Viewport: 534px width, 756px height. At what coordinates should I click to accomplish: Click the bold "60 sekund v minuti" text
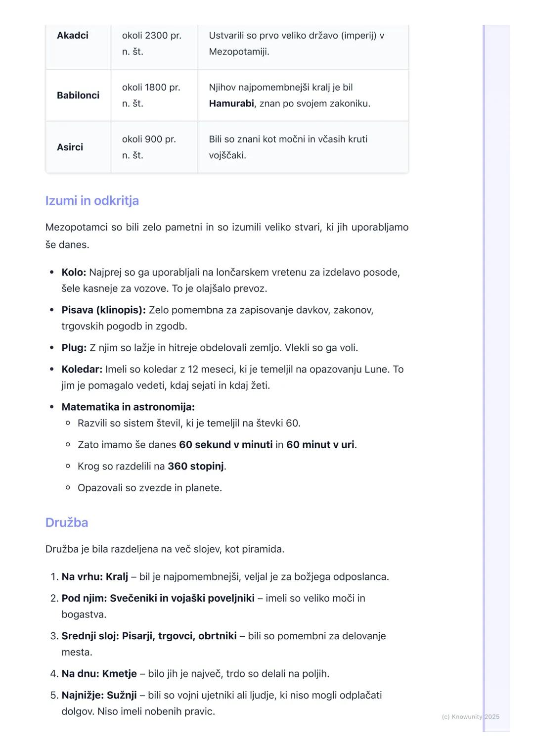click(225, 445)
